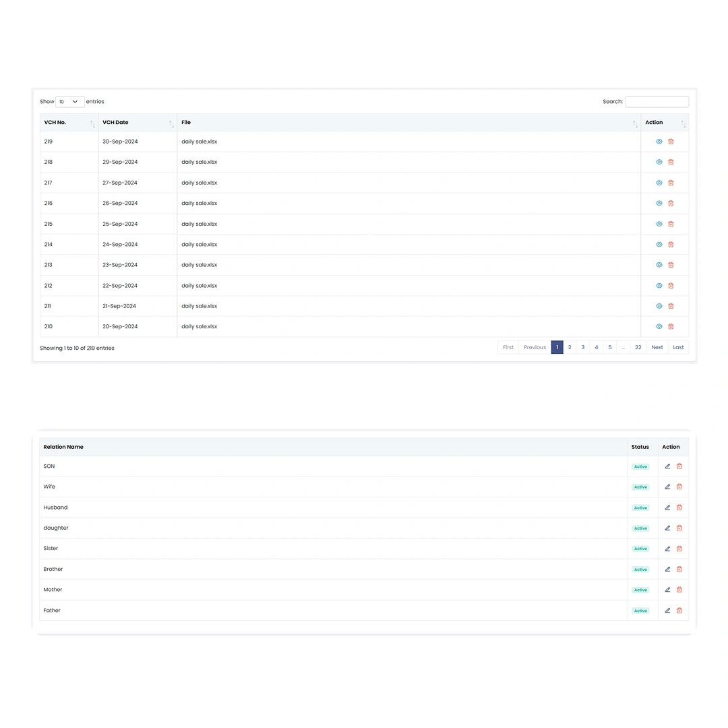
Task: View voucher 213 file
Action: pyautogui.click(x=659, y=265)
